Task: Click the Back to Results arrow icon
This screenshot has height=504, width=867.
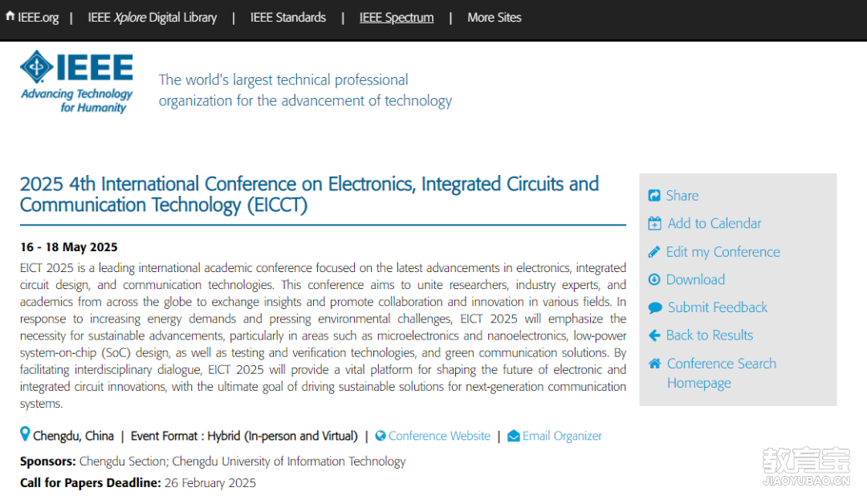Action: [x=654, y=335]
